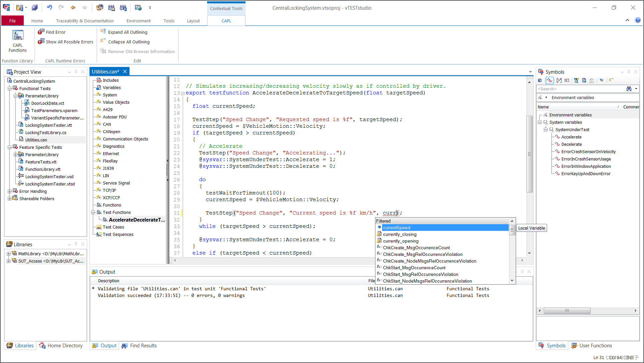Click the Environment tab in toolbar ribbon
This screenshot has height=363, width=644.
pos(138,21)
